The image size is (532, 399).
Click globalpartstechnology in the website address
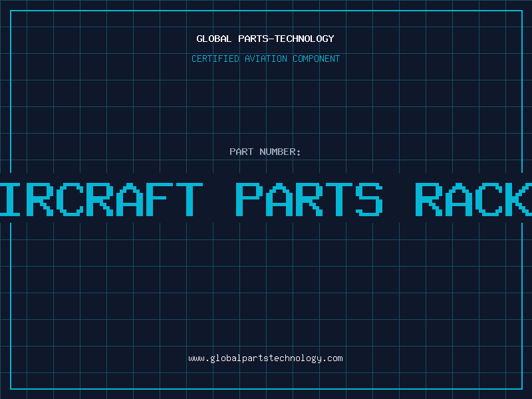point(265,358)
